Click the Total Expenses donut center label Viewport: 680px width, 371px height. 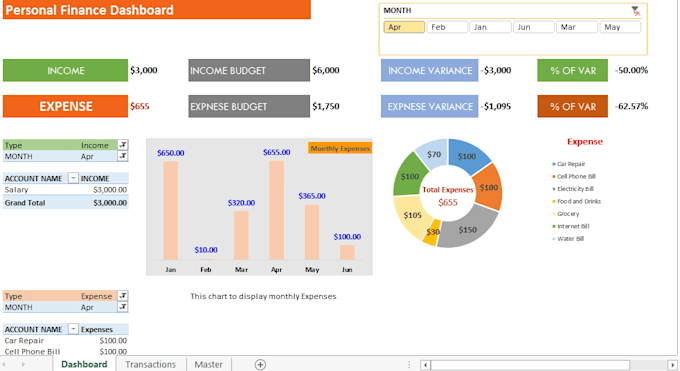click(x=448, y=190)
